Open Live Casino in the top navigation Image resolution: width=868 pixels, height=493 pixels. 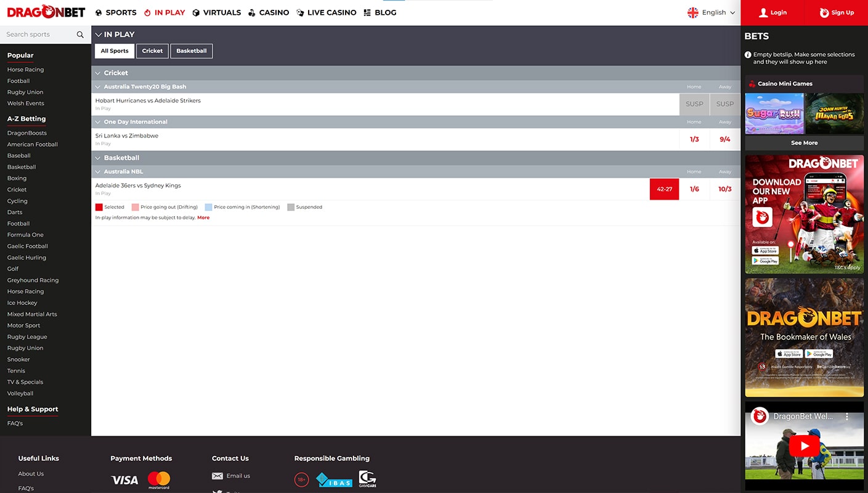click(x=327, y=12)
